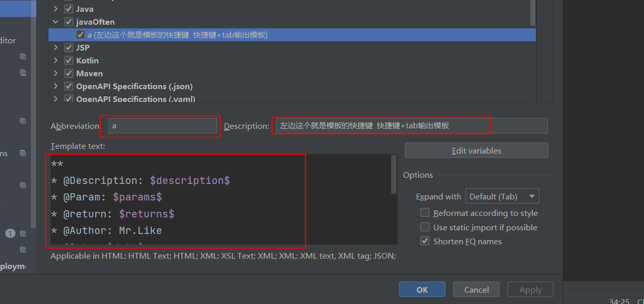The image size is (644, 304).
Task: Select the highlighted "a" template row
Action: [154, 34]
